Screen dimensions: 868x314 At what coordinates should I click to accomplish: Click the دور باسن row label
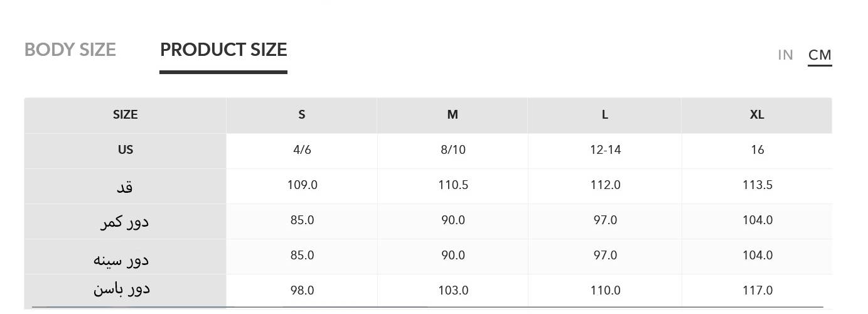[x=122, y=290]
